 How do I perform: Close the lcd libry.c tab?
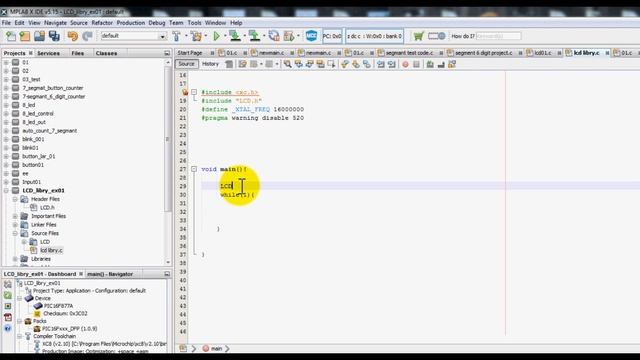[607, 53]
